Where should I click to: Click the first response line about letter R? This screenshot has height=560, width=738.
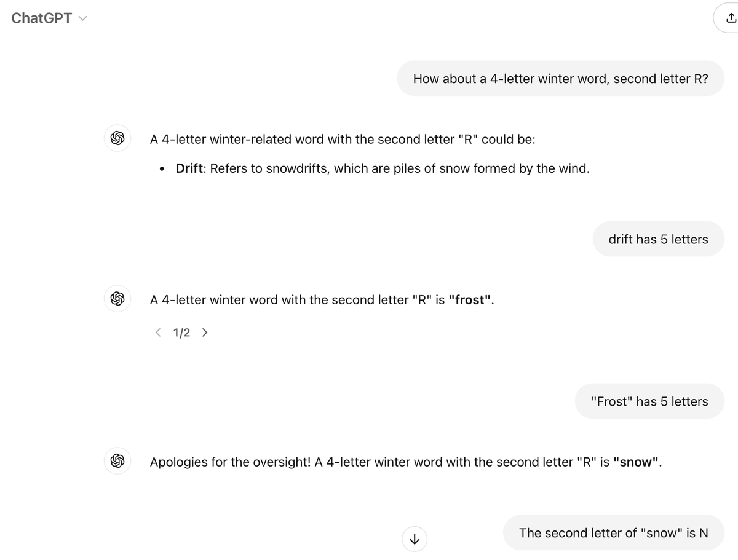click(x=343, y=139)
